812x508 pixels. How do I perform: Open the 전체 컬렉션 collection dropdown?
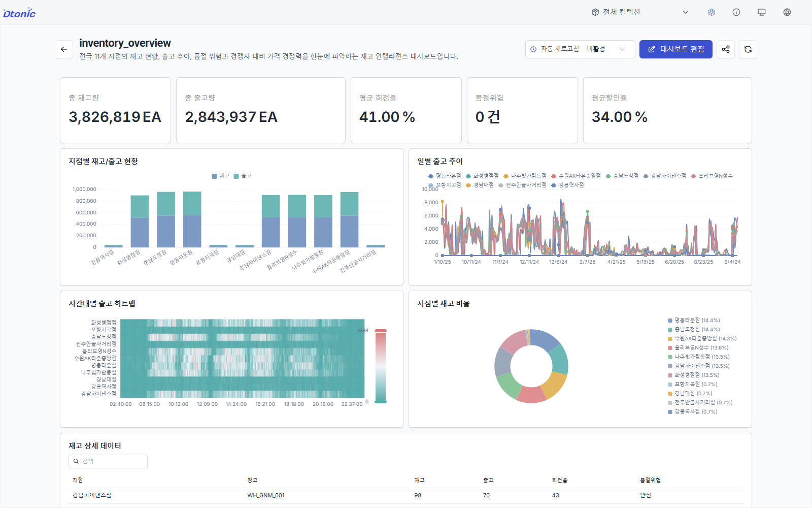click(640, 12)
